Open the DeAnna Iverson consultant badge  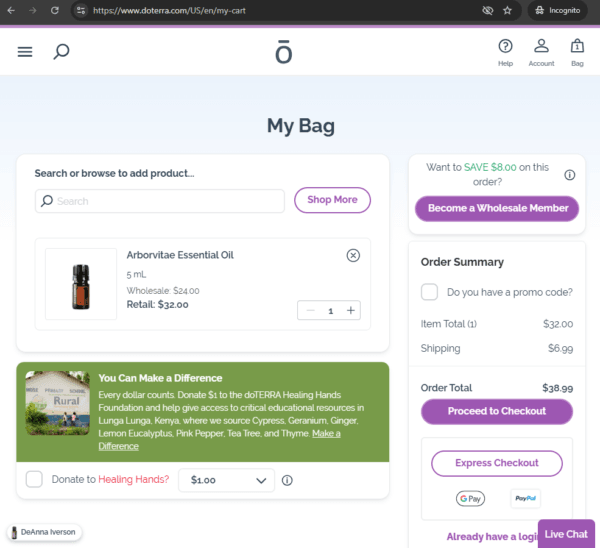click(x=44, y=532)
